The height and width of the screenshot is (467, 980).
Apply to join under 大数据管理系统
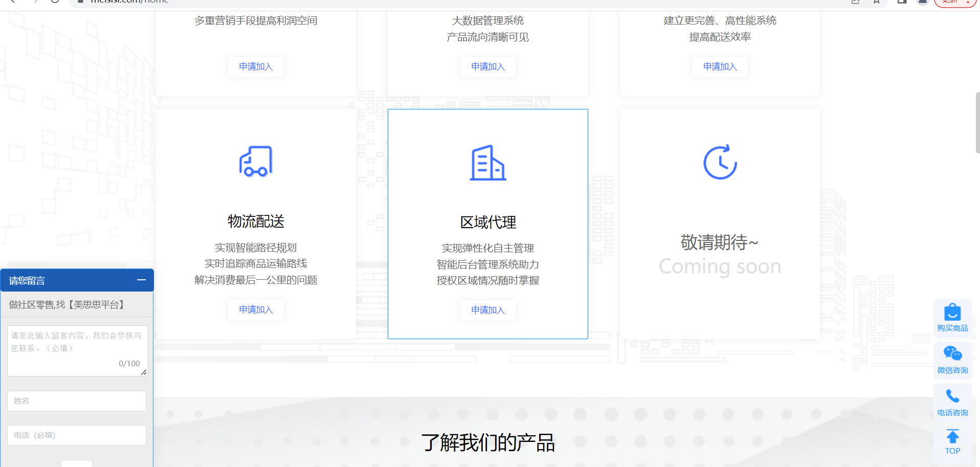pos(488,66)
